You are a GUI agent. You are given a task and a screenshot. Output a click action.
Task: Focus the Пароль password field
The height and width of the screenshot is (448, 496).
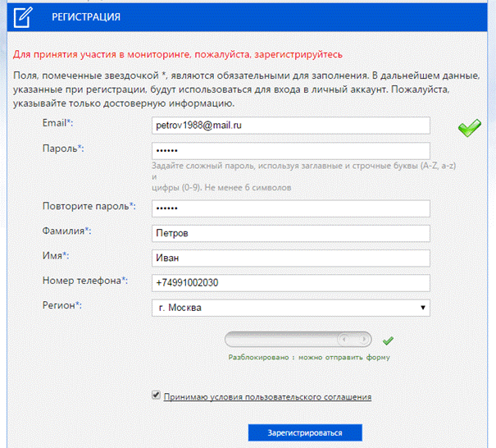click(291, 151)
